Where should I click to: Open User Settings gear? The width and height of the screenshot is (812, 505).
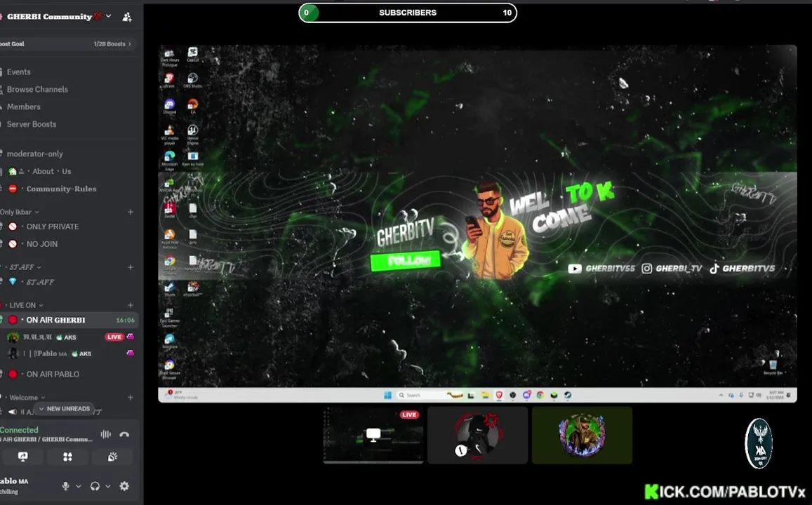point(124,486)
